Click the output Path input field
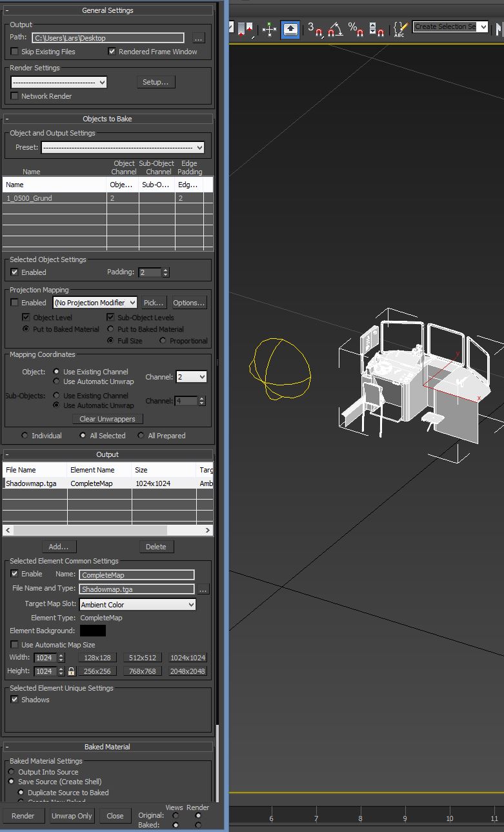This screenshot has height=832, width=504. pos(108,38)
